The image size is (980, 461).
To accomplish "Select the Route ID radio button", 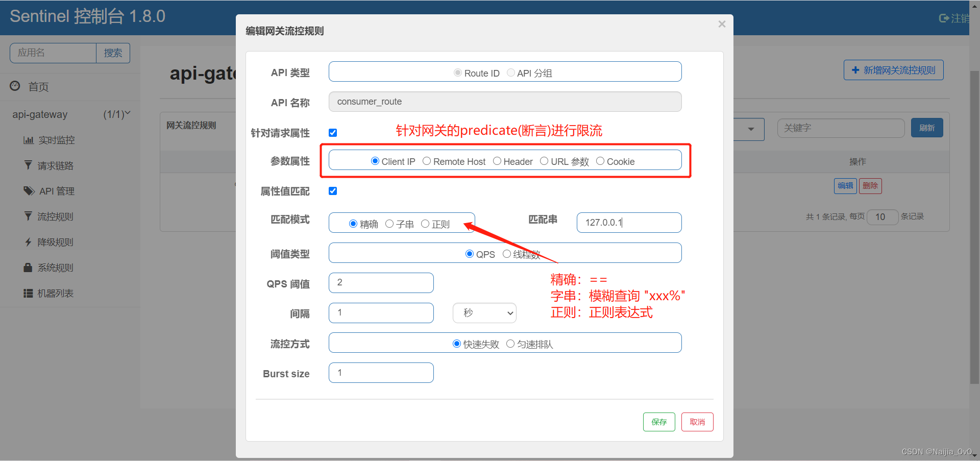I will tap(458, 72).
